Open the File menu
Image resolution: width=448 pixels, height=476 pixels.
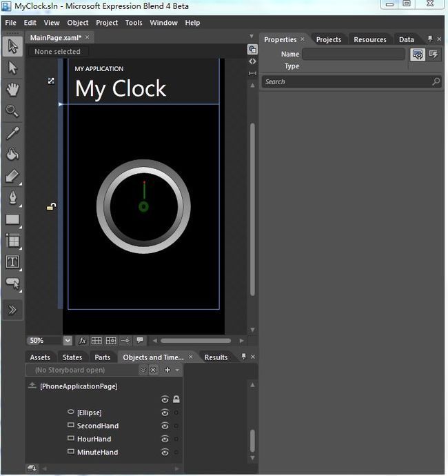(10, 23)
